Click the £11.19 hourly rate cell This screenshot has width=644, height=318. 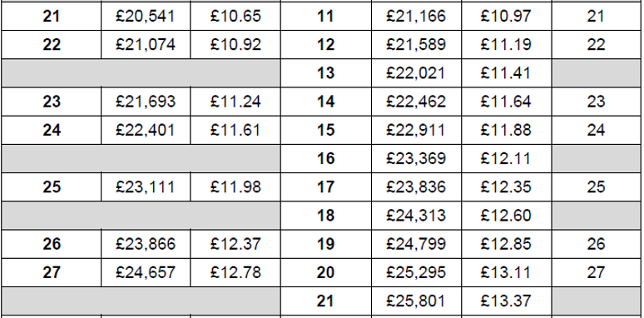(507, 44)
